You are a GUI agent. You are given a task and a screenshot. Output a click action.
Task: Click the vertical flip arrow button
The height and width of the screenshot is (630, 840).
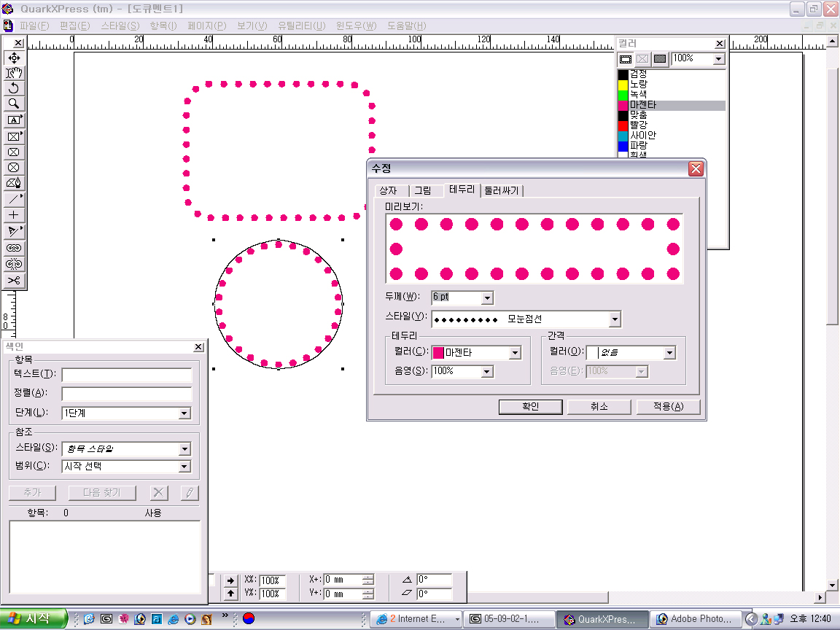point(230,594)
